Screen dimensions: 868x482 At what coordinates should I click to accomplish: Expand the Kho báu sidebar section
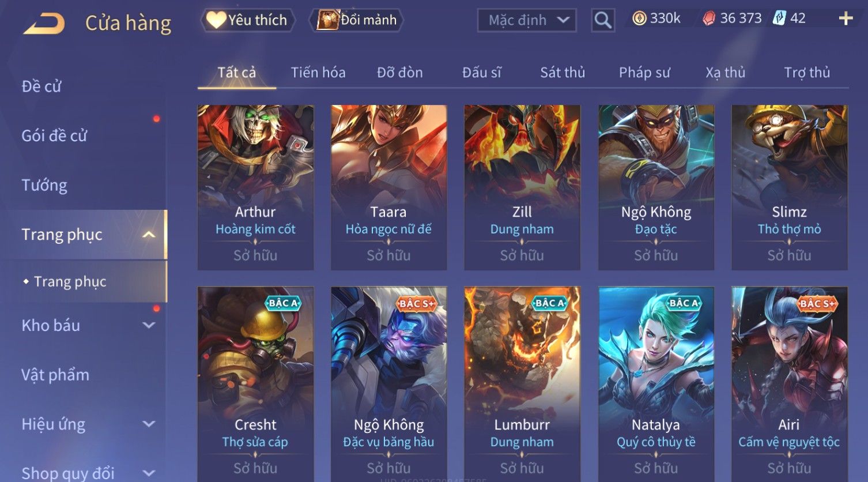(149, 325)
